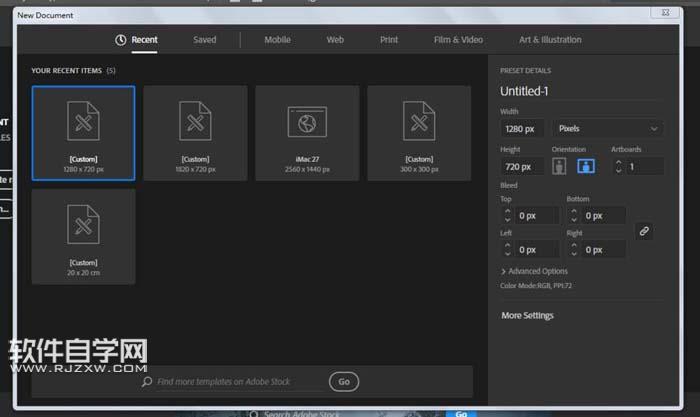
Task: Click the Go button for template search
Action: click(x=344, y=382)
